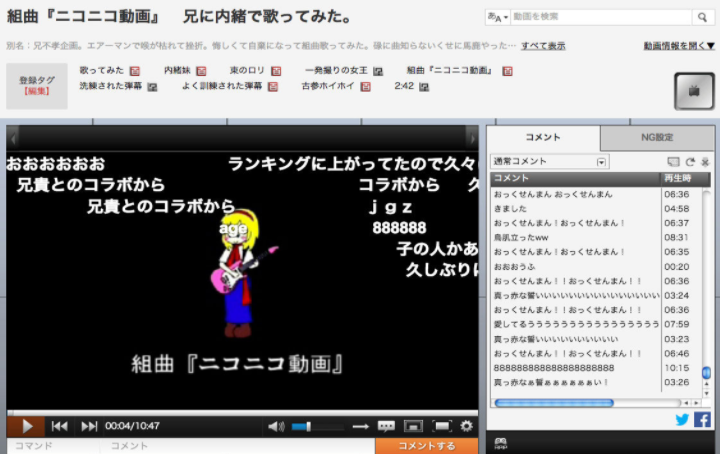Switch to the コメント tab
The height and width of the screenshot is (454, 720).
(x=543, y=137)
